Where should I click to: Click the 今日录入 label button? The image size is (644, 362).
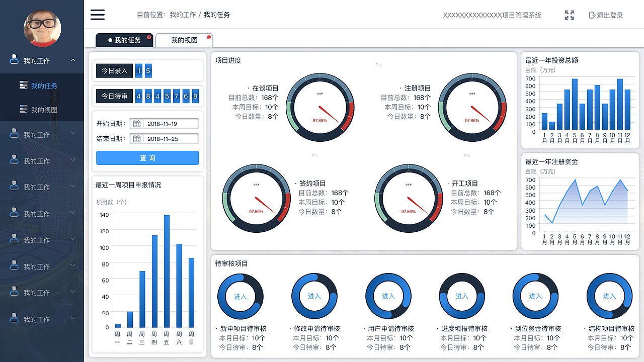tap(115, 71)
